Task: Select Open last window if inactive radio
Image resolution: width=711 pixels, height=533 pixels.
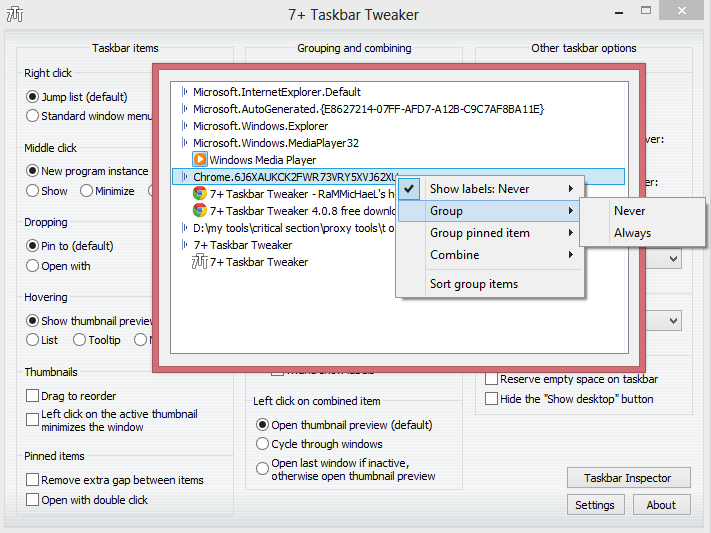Action: click(262, 469)
